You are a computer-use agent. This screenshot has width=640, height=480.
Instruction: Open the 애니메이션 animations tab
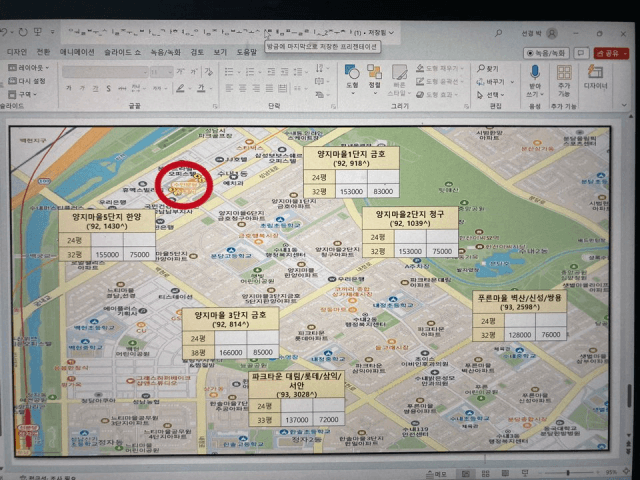pos(77,52)
